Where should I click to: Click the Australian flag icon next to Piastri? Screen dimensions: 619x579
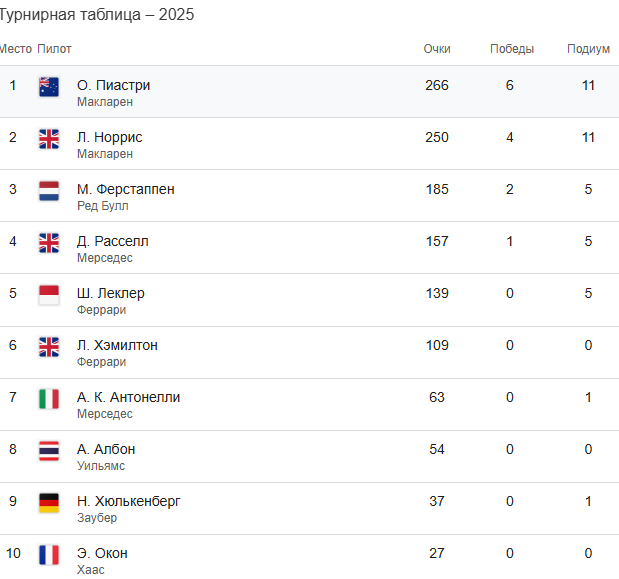coord(49,87)
